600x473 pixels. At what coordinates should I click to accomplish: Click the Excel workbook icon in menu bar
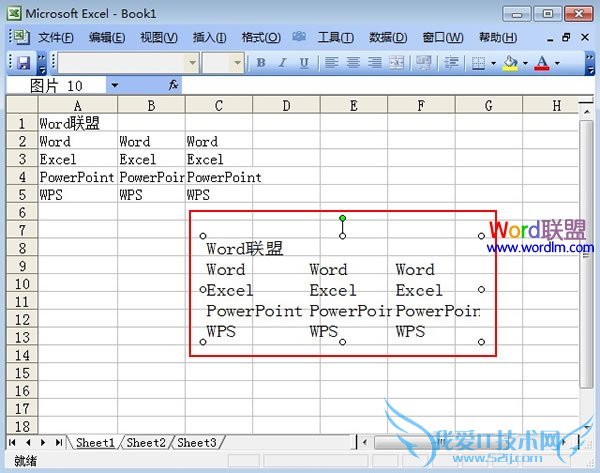[x=20, y=37]
